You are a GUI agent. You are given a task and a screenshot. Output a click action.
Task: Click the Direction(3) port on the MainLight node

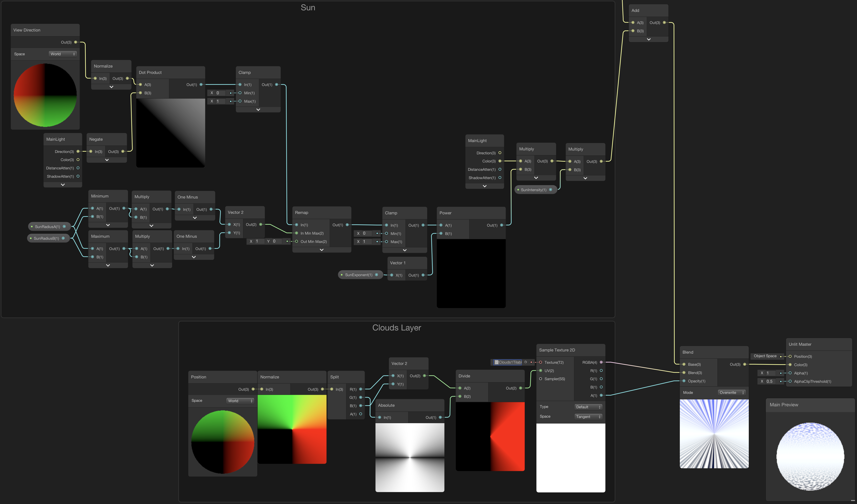coord(77,151)
